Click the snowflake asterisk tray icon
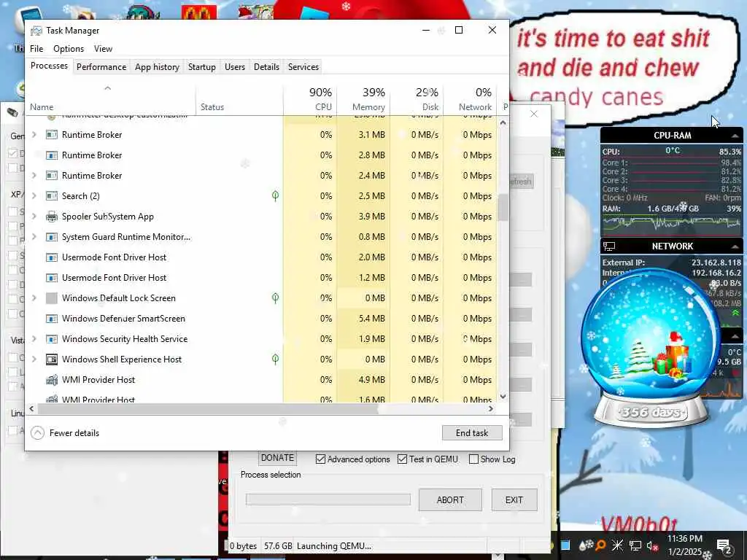Image resolution: width=747 pixels, height=560 pixels. tap(617, 545)
